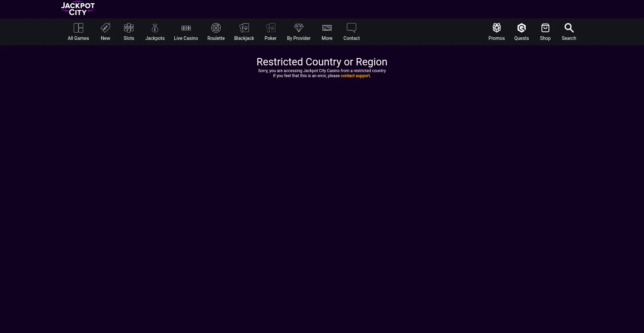Open the Search magnifier icon
The image size is (644, 333).
(x=569, y=28)
